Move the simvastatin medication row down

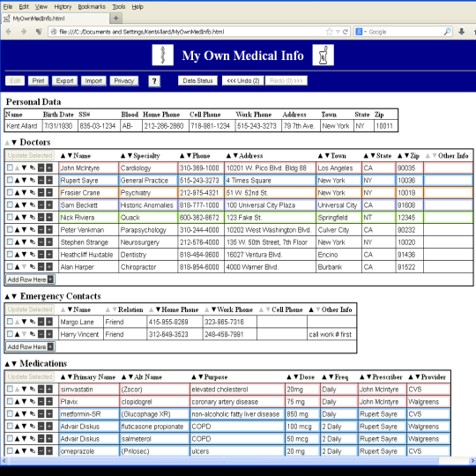coord(24,389)
